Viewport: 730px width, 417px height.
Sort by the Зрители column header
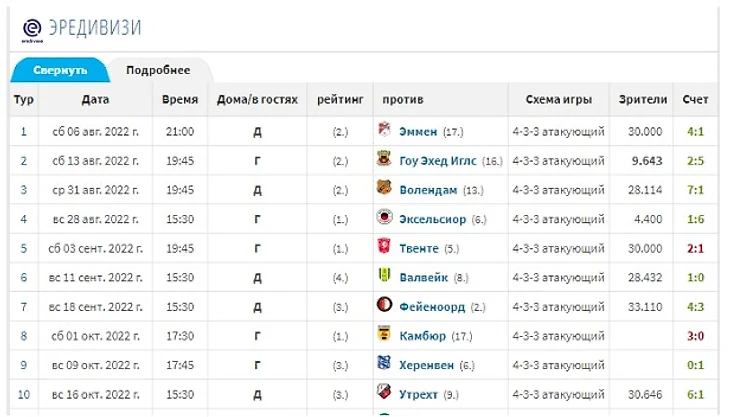pos(643,100)
